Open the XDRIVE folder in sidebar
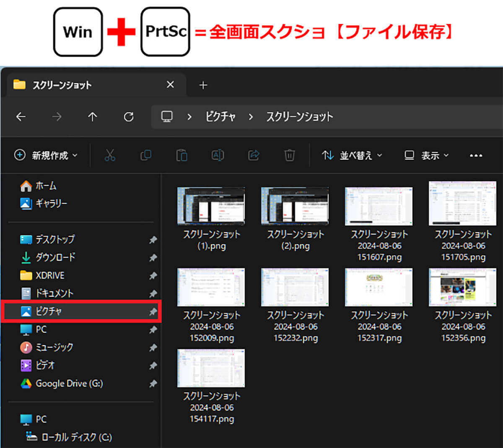 pyautogui.click(x=42, y=275)
